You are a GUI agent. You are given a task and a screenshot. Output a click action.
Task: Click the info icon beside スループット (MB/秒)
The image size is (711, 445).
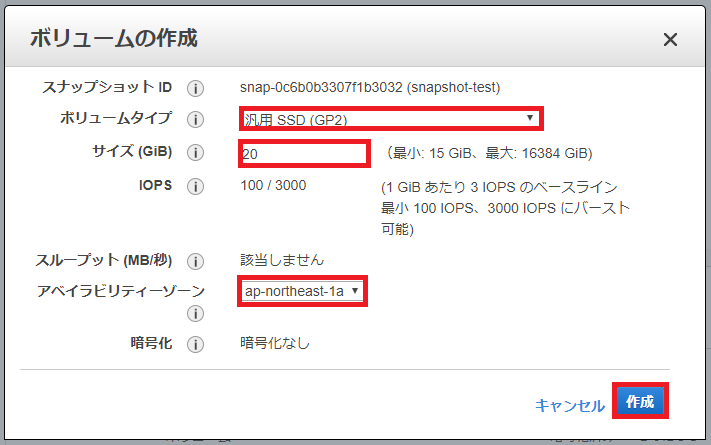195,261
